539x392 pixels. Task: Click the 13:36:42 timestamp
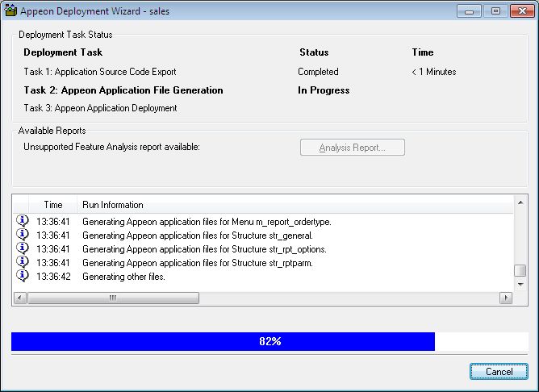tap(53, 277)
